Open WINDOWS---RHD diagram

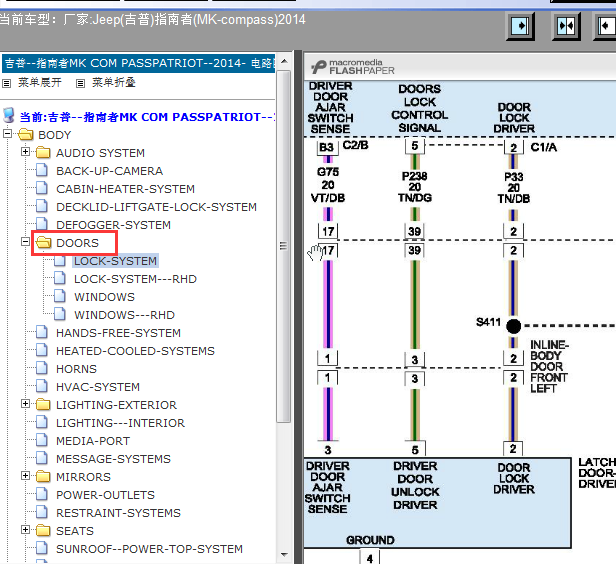pyautogui.click(x=124, y=315)
